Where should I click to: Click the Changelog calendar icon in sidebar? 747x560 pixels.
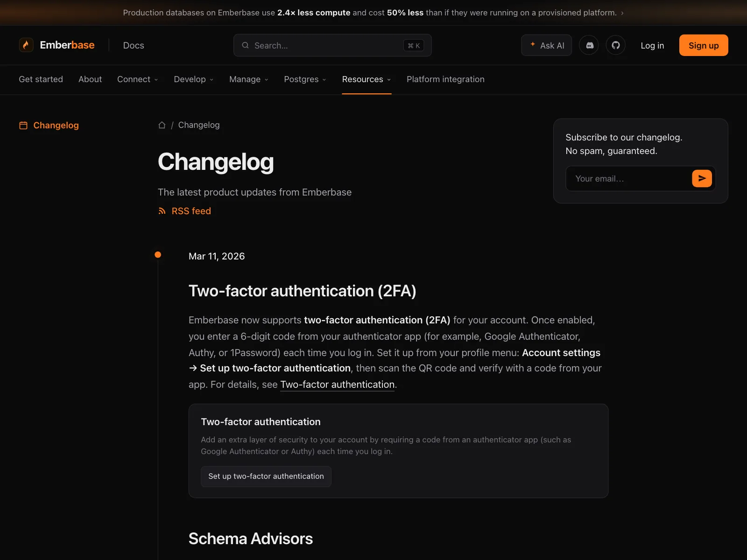coord(23,125)
